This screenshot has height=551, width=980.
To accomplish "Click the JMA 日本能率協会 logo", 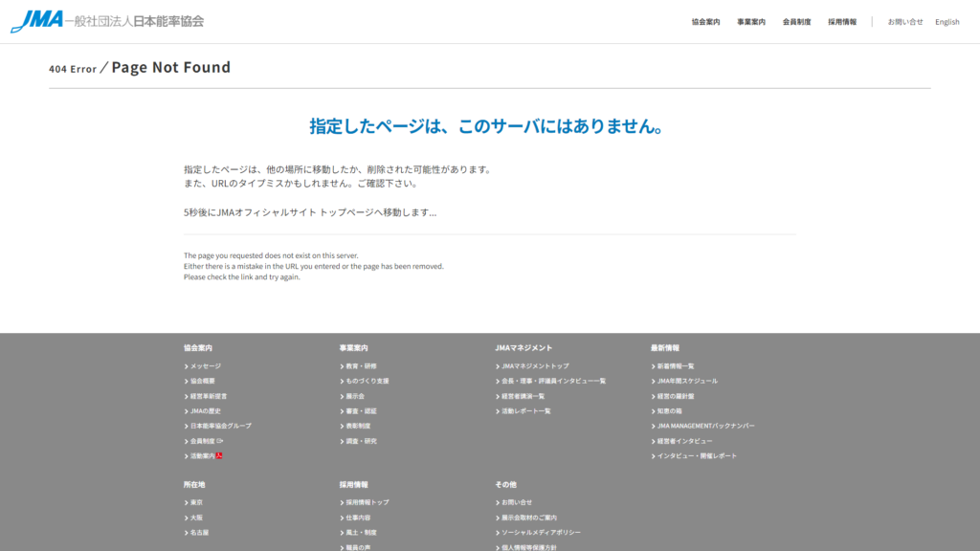I will click(107, 21).
